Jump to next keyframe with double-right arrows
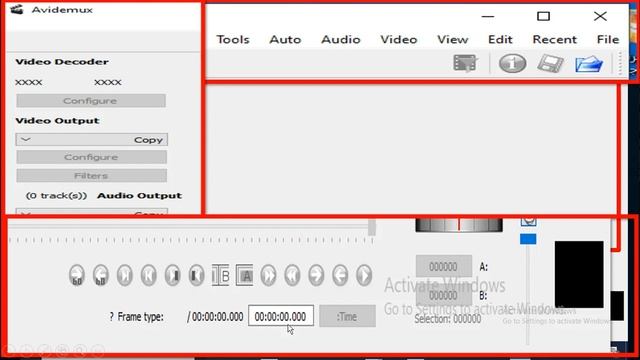Screen dimensions: 640x360 coord(268,275)
